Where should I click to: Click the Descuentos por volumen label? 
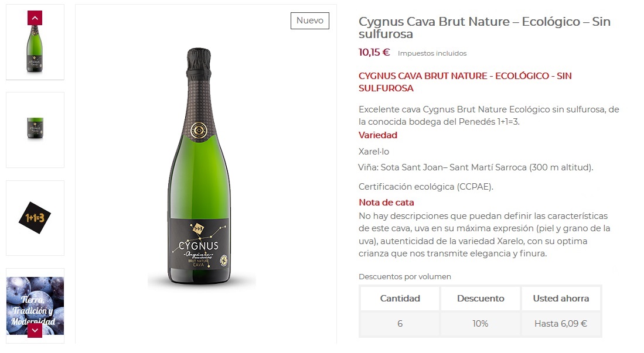[404, 276]
